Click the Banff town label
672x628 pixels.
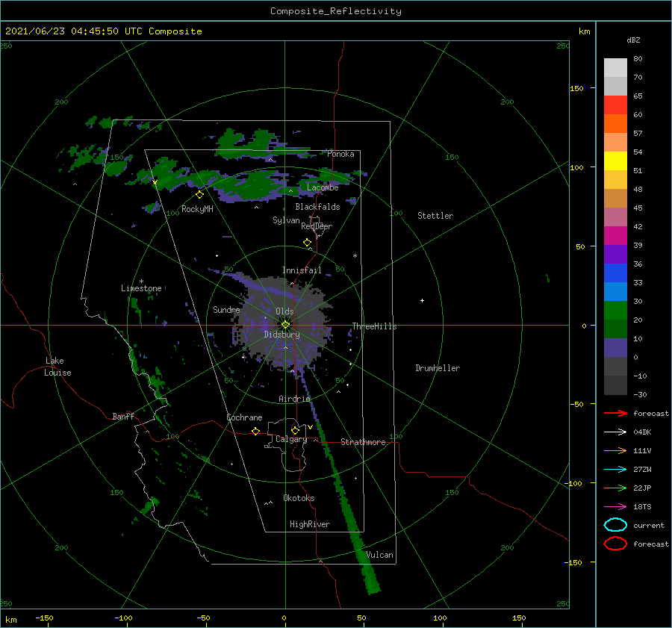coord(123,416)
